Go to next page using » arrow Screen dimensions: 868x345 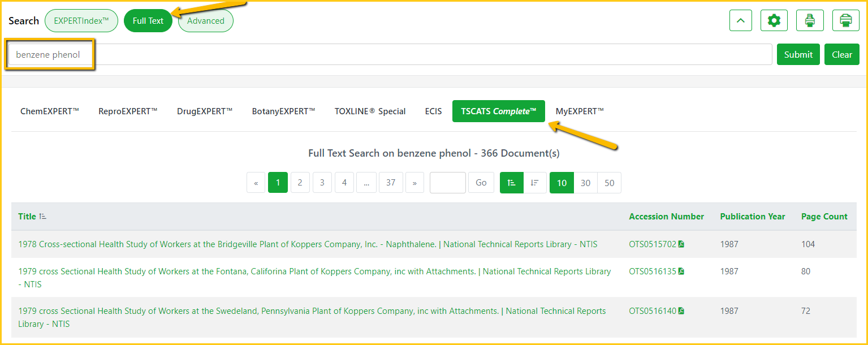coord(414,183)
